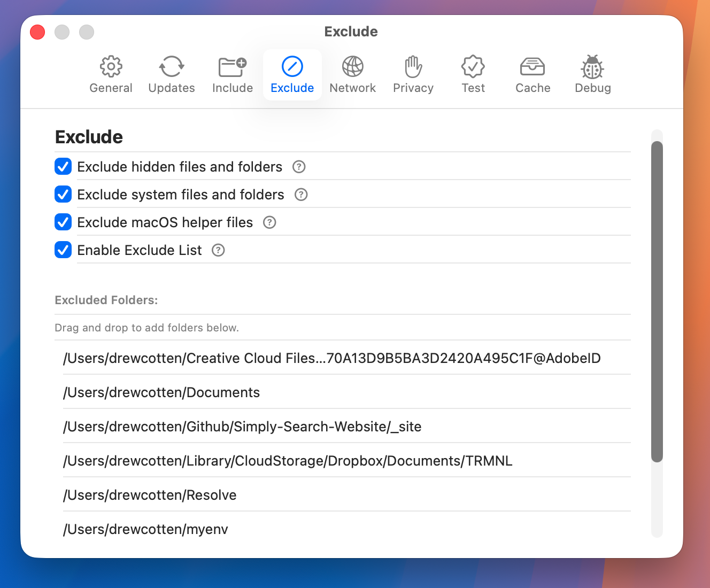Disable "Exclude hidden files and folders"
The width and height of the screenshot is (710, 588).
point(63,166)
